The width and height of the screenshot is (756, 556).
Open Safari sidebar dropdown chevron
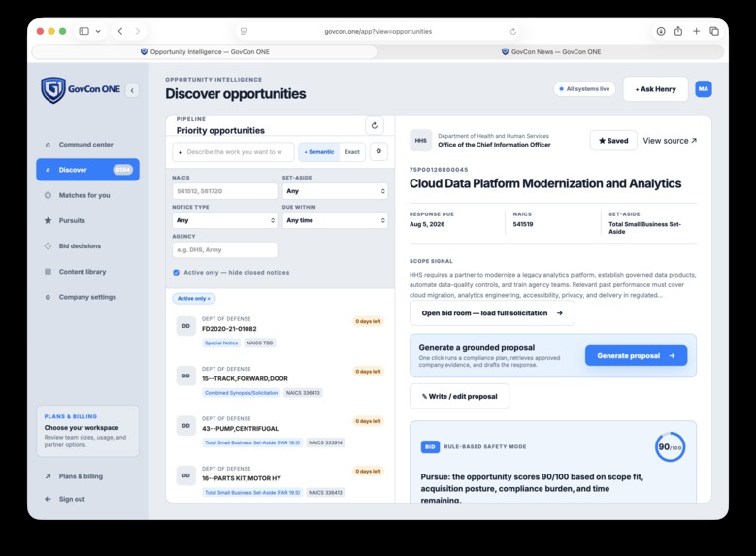point(98,31)
